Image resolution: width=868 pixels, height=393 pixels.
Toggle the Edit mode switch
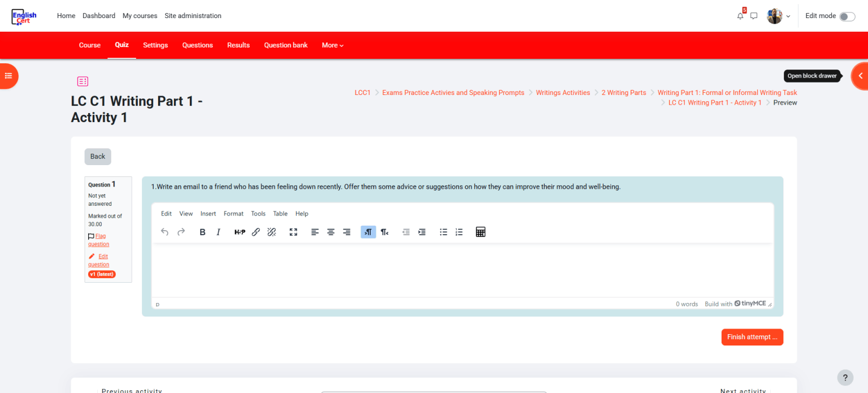(x=847, y=16)
